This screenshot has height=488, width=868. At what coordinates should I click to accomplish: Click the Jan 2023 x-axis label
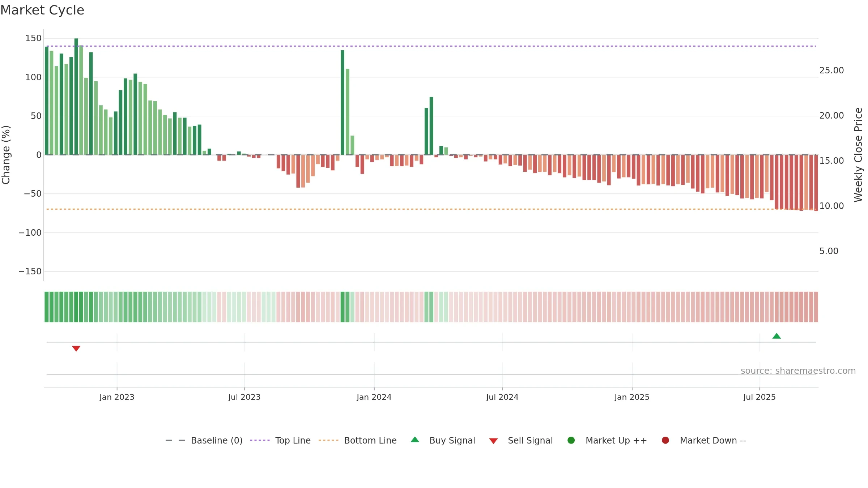click(x=117, y=397)
